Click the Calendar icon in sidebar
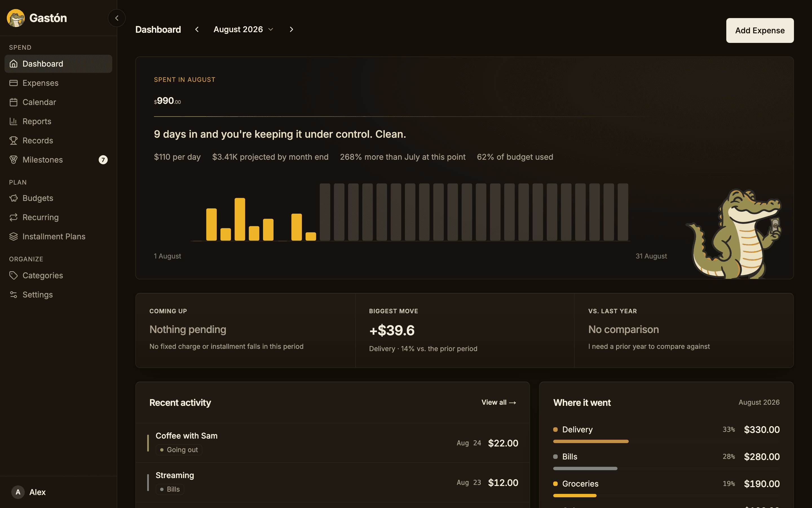This screenshot has height=508, width=812. 14,102
